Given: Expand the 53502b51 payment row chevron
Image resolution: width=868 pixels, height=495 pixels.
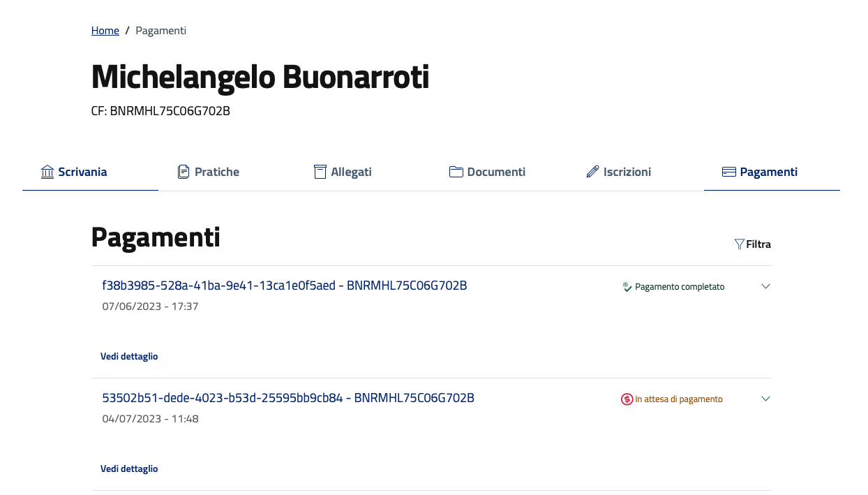Looking at the screenshot, I should (765, 399).
